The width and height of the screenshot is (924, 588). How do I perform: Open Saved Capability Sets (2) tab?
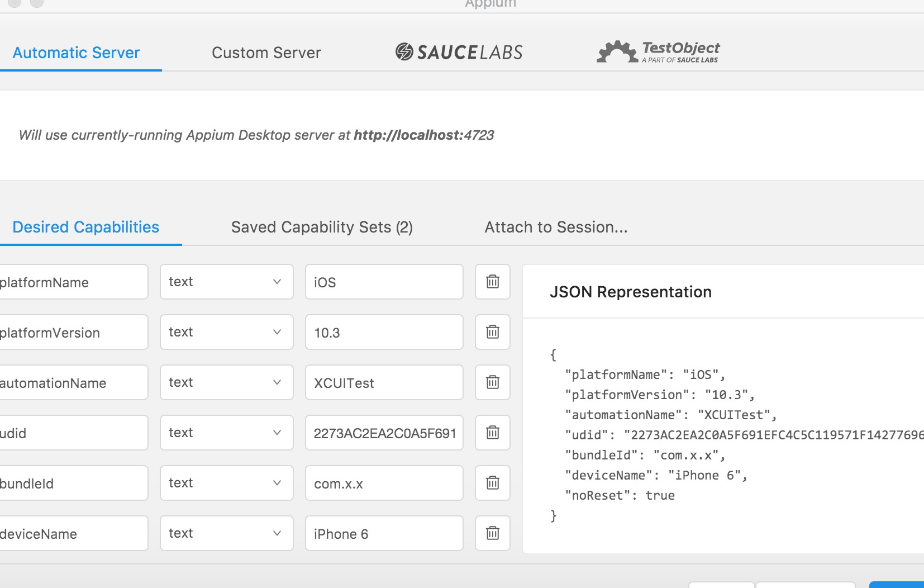tap(322, 227)
